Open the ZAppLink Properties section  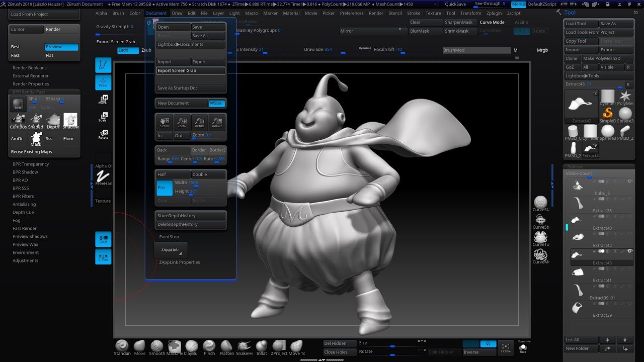point(180,262)
